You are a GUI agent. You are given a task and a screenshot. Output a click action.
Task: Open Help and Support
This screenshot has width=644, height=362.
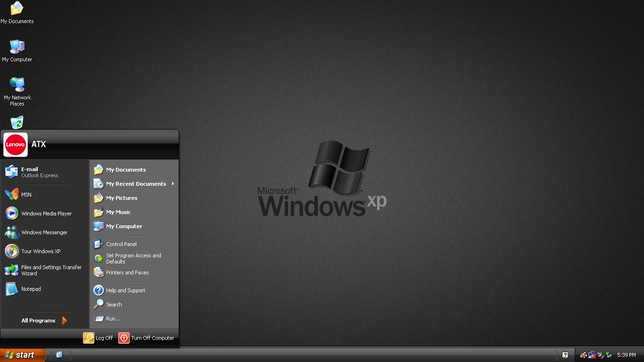[x=134, y=290]
